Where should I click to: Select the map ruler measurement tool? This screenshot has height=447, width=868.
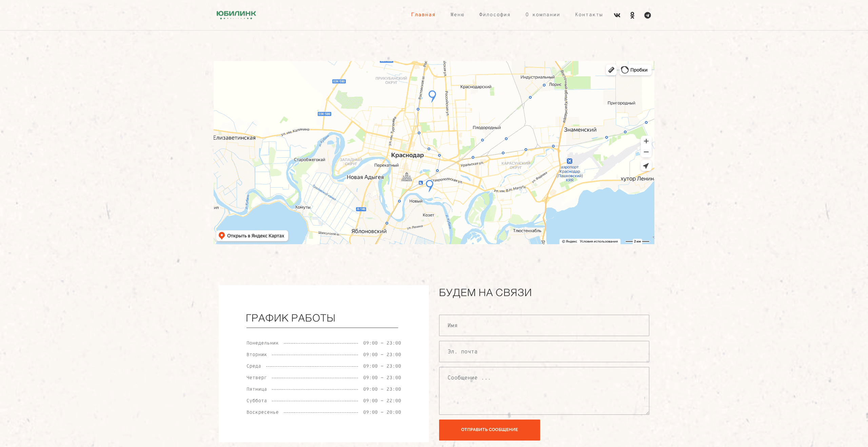[611, 70]
